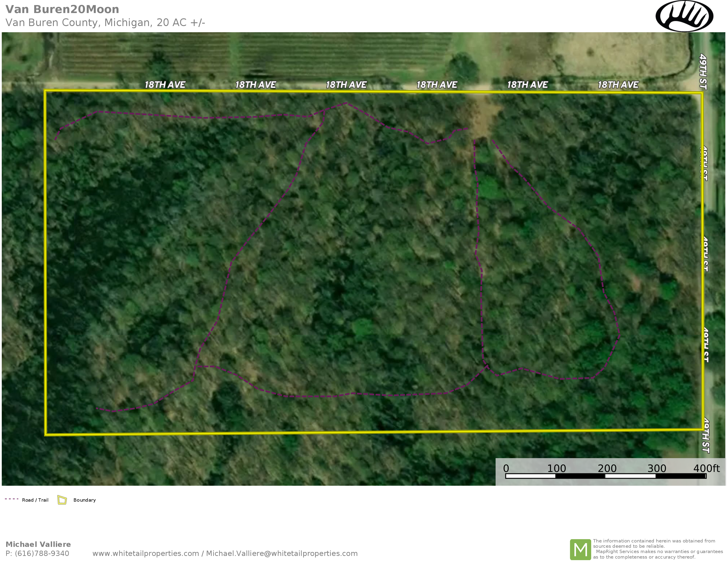Click the Van Buren County, Michigan subtitle

pyautogui.click(x=105, y=22)
